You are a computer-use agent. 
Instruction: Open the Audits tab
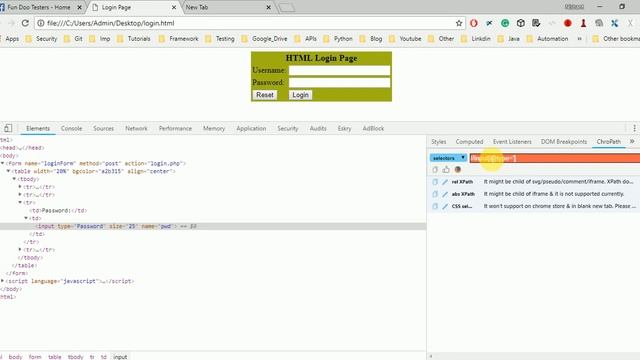(x=318, y=128)
